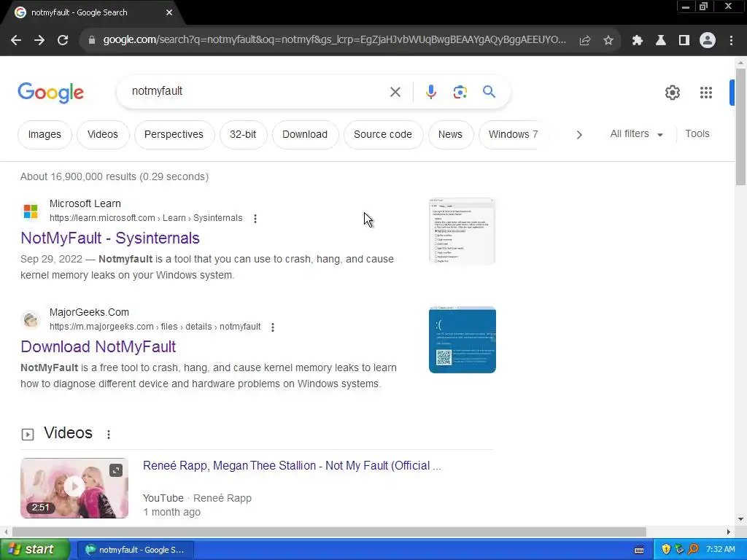Click the MajorGeeks.Com site name
Viewport: 747px width, 560px height.
point(89,312)
